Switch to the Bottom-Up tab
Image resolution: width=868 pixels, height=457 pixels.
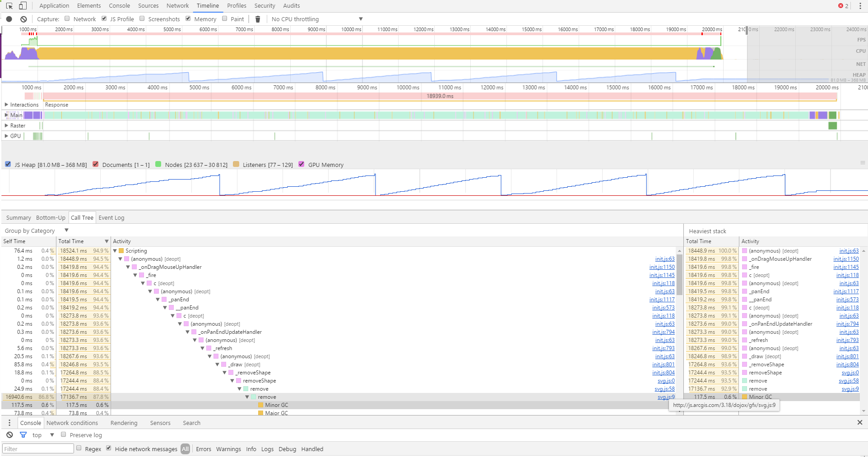(x=51, y=217)
